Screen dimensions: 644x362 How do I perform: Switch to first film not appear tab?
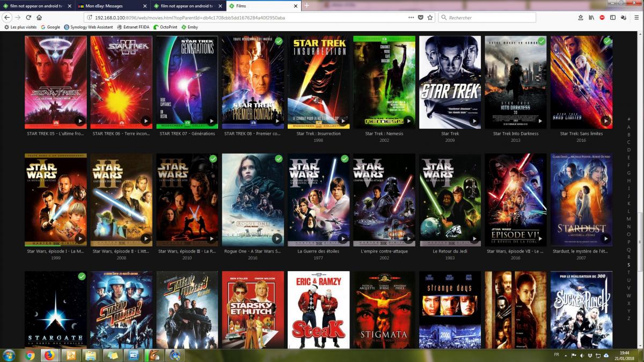pos(38,6)
